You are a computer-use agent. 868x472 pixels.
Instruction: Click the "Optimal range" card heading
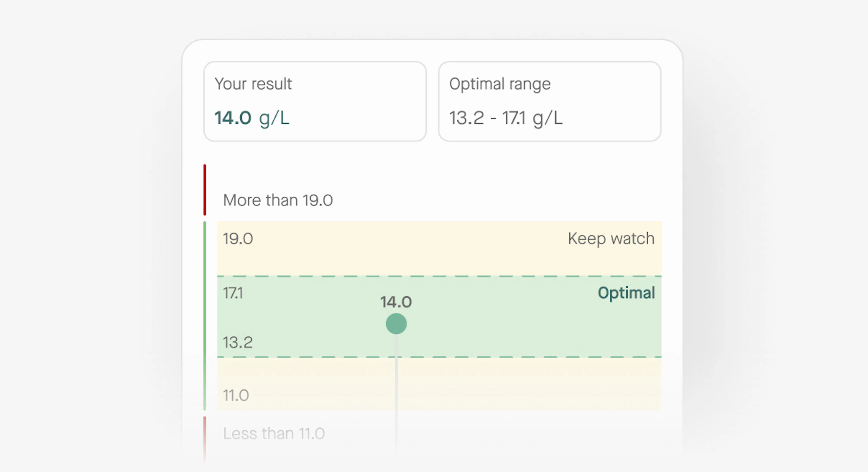point(500,84)
